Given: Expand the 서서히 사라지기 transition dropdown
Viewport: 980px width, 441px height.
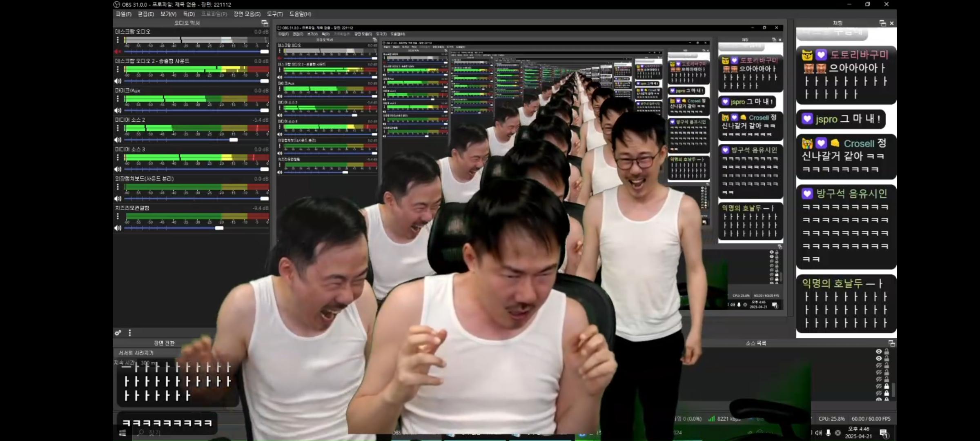Looking at the screenshot, I should click(x=147, y=353).
